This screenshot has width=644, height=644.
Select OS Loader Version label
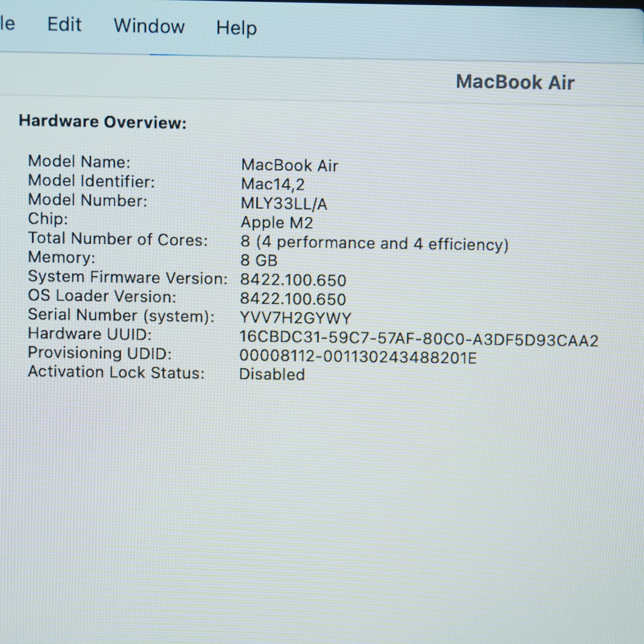(102, 296)
